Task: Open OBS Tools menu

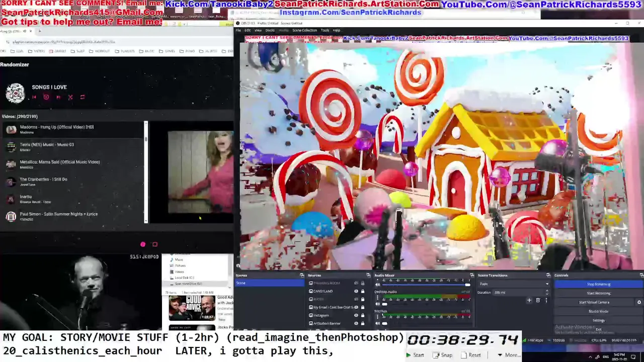Action: tap(325, 30)
